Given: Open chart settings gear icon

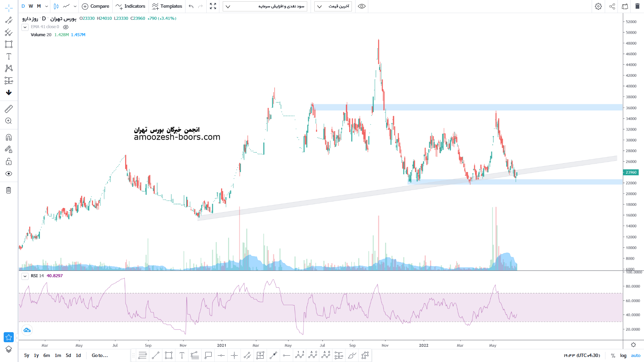Looking at the screenshot, I should click(x=598, y=6).
